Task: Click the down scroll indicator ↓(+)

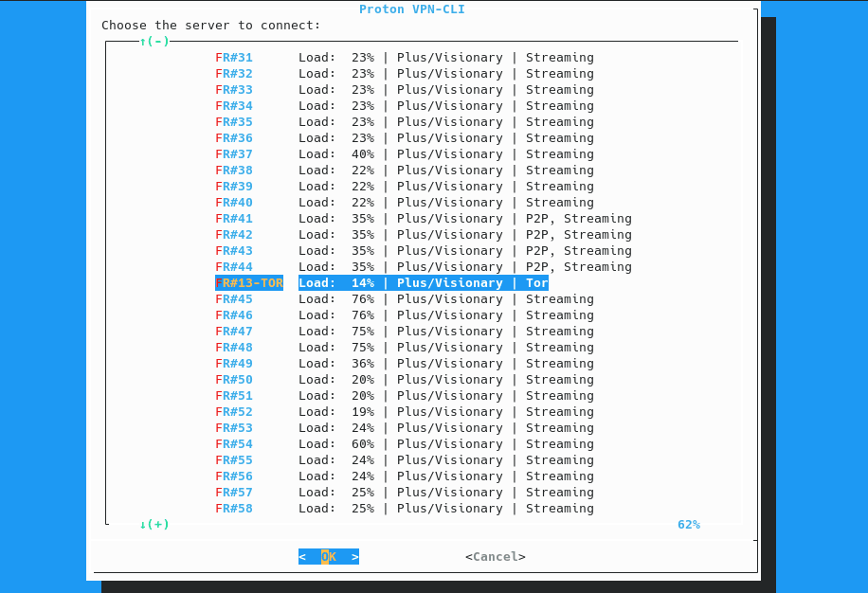Action: (154, 525)
